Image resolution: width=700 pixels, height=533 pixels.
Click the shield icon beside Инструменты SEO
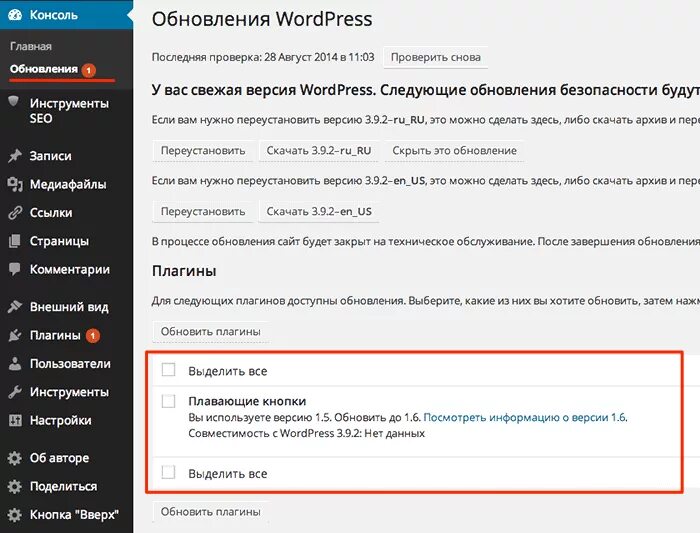point(14,102)
